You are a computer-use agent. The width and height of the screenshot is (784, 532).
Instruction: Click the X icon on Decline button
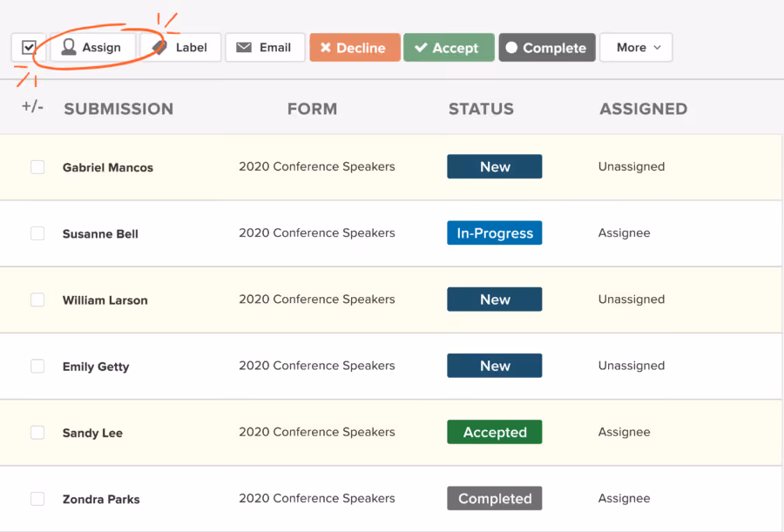pyautogui.click(x=326, y=48)
